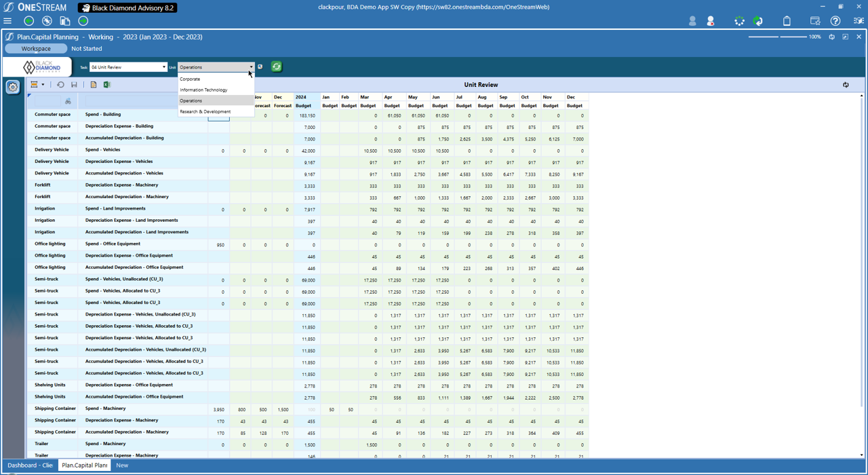Click the user logoff icon
The image size is (868, 475).
click(x=711, y=21)
